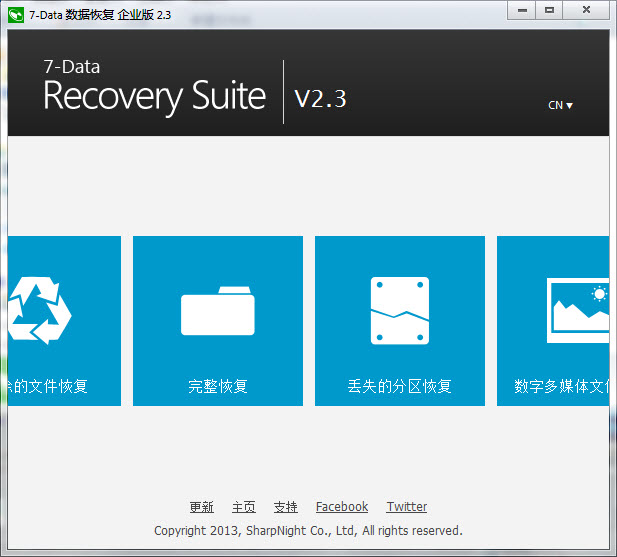The height and width of the screenshot is (557, 617).
Task: Open the 更新 link
Action: [201, 507]
